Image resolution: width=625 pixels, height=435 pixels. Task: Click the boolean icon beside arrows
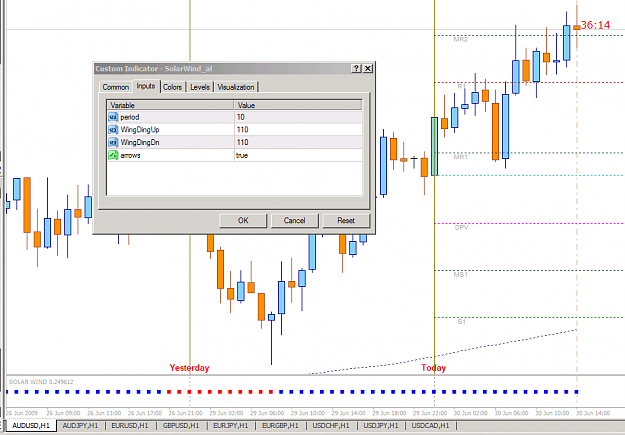click(x=113, y=155)
